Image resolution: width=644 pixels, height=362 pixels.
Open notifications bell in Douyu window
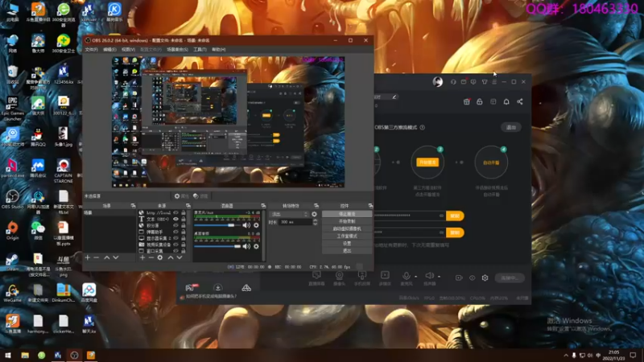506,102
